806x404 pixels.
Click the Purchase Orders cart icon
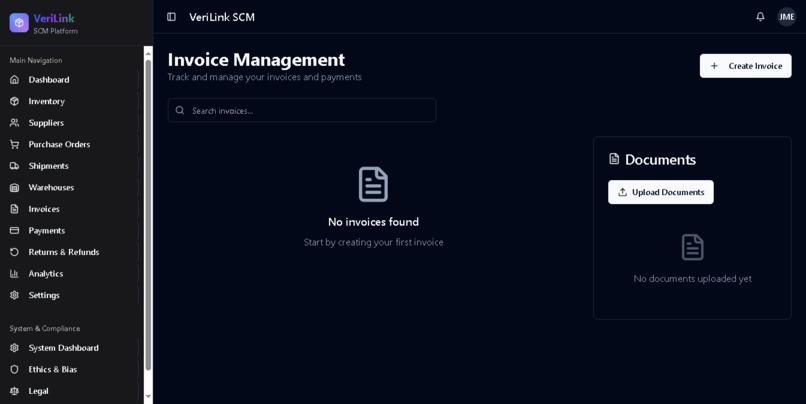[14, 144]
